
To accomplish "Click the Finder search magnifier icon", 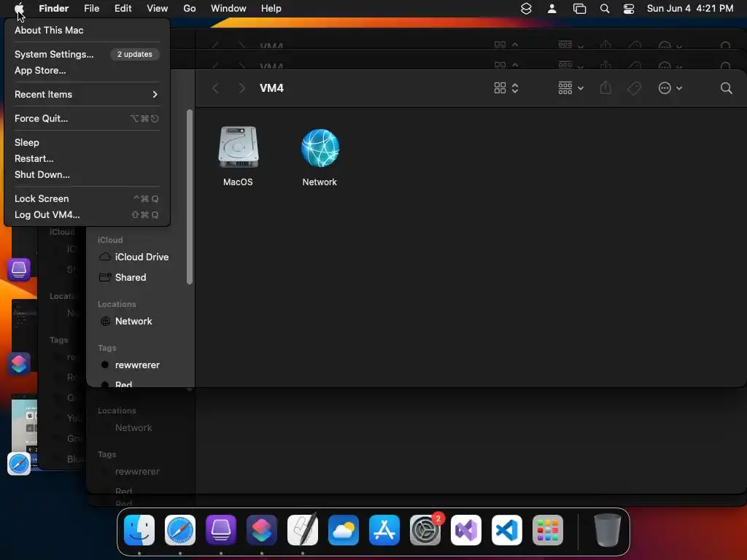I will (726, 88).
